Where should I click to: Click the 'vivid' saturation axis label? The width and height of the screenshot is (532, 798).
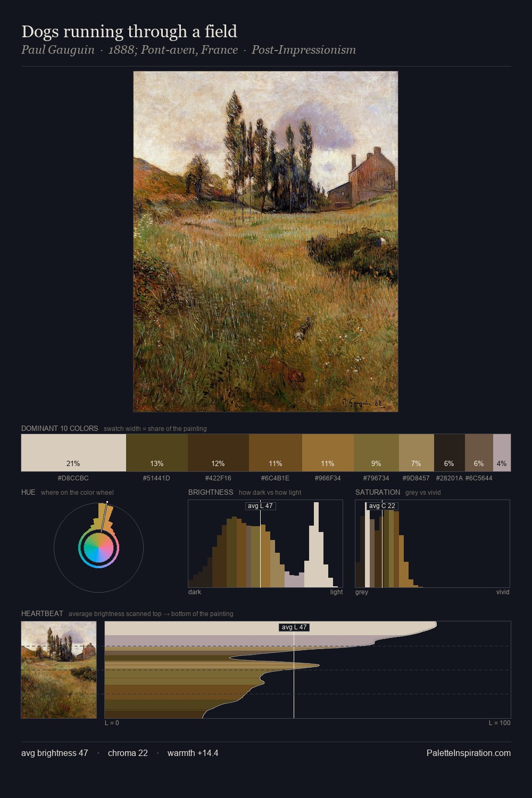[x=503, y=592]
